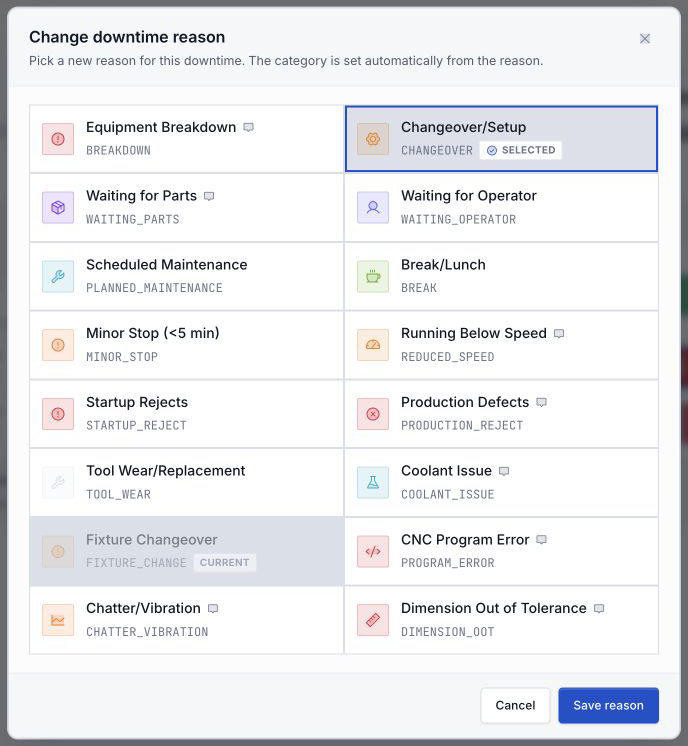Choose Waiting for Operator as reason

click(x=501, y=207)
